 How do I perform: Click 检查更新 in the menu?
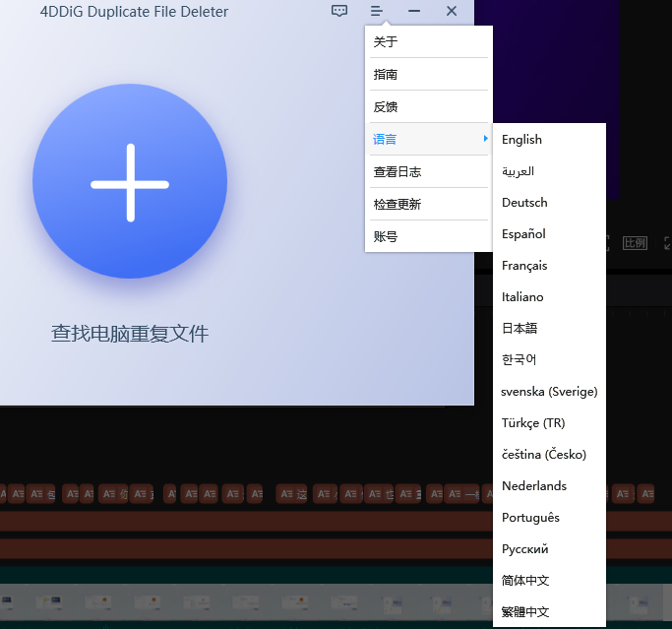(429, 204)
